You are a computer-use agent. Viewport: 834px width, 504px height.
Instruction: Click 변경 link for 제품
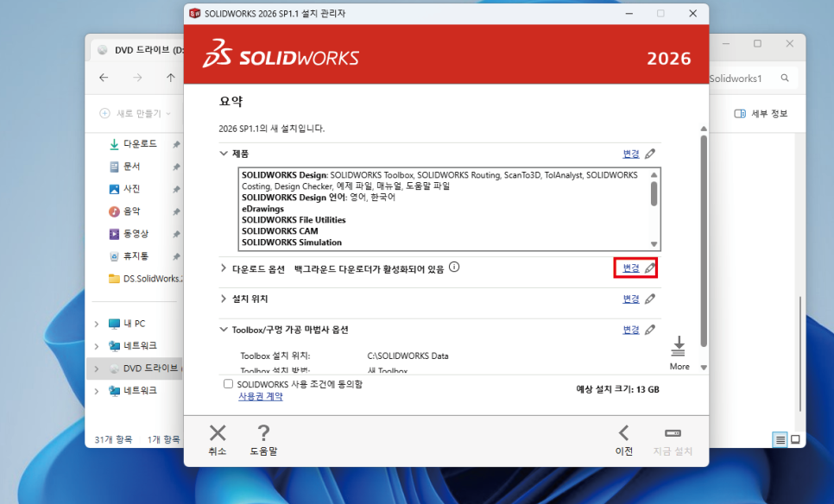pyautogui.click(x=631, y=154)
